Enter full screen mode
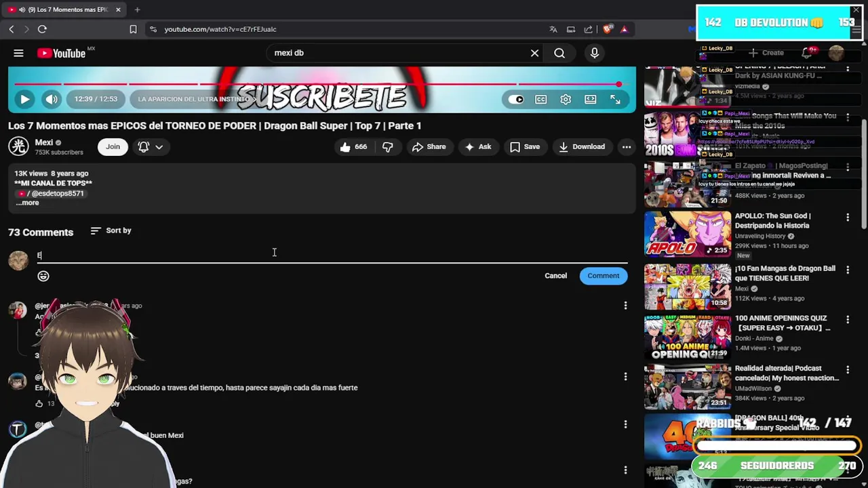The height and width of the screenshot is (488, 868). 615,99
